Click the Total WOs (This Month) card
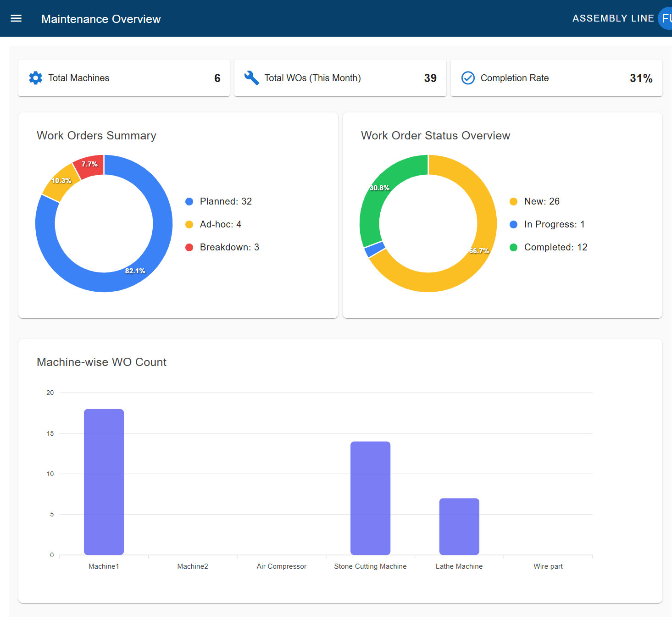 [x=340, y=78]
